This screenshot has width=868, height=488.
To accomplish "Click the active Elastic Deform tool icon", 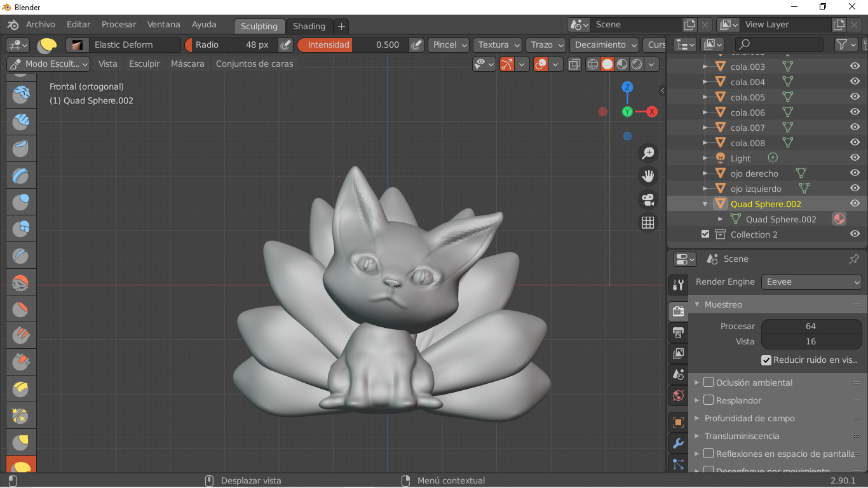I will click(x=21, y=465).
